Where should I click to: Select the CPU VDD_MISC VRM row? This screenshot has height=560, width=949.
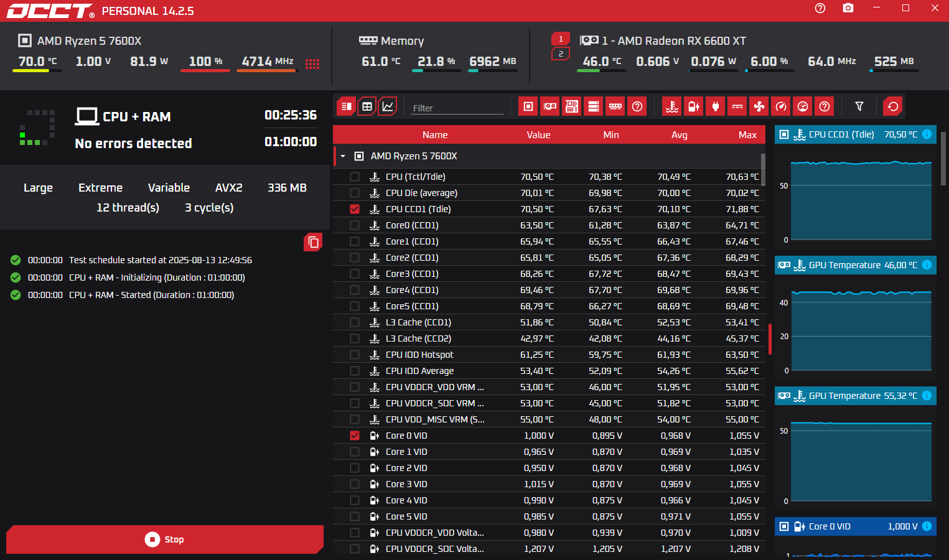[550, 419]
